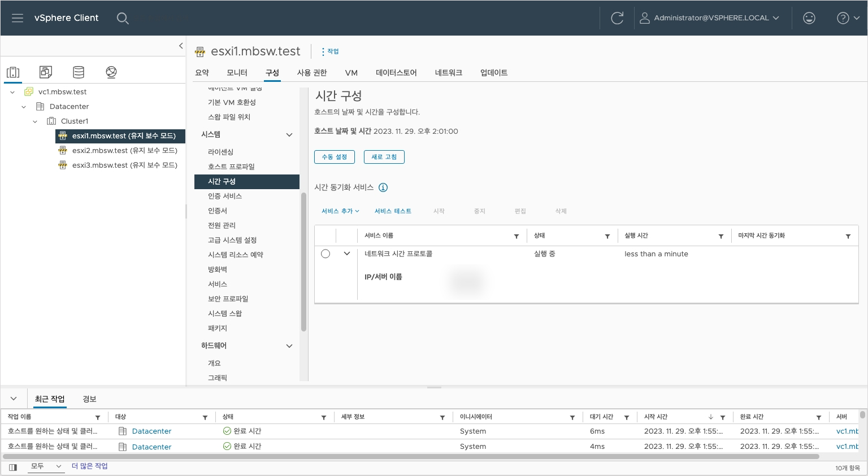Viewport: 868px width, 476px height.
Task: Open the 서비스 추가 dropdown
Action: tap(340, 211)
